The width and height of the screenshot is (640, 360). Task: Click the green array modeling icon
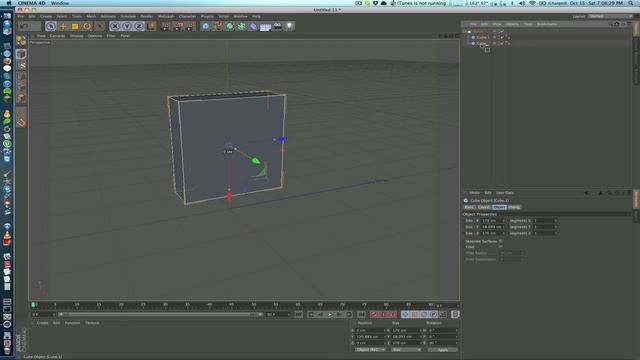(x=242, y=27)
